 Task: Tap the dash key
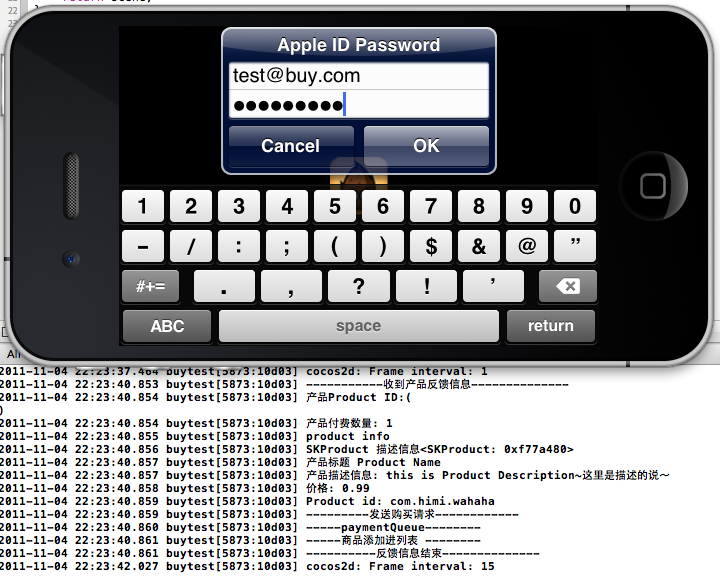[x=143, y=247]
